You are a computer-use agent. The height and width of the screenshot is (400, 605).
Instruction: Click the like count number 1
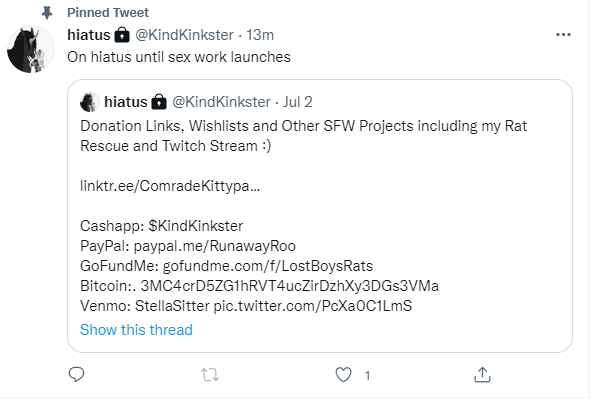tap(368, 376)
